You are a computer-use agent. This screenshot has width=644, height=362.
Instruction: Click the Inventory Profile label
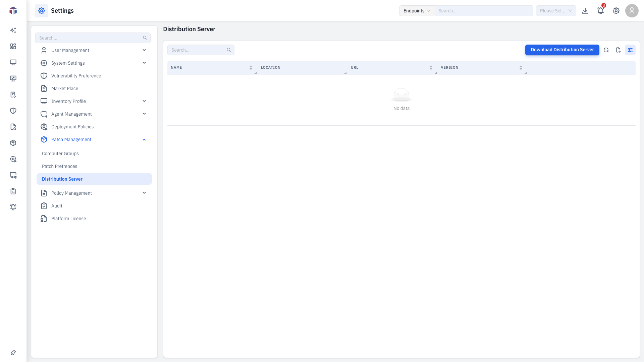coord(68,101)
